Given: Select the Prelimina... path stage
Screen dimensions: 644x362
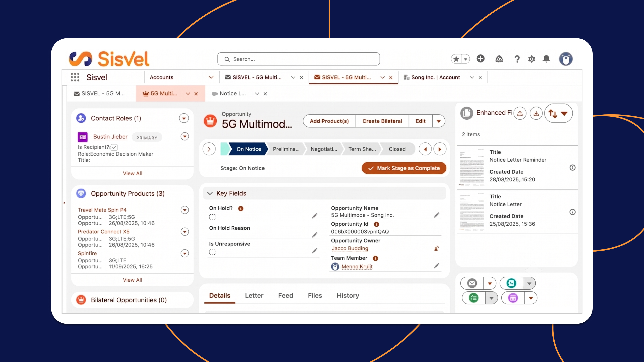Looking at the screenshot, I should pyautogui.click(x=286, y=149).
